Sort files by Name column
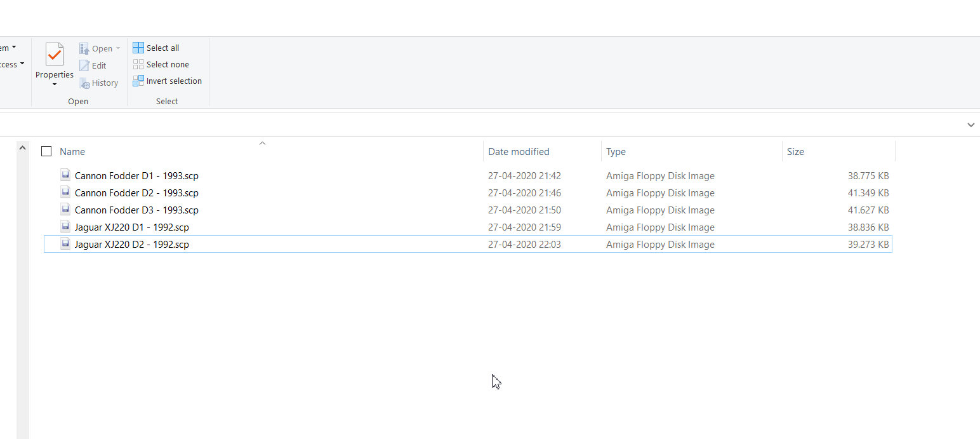Image resolution: width=980 pixels, height=439 pixels. click(x=72, y=152)
